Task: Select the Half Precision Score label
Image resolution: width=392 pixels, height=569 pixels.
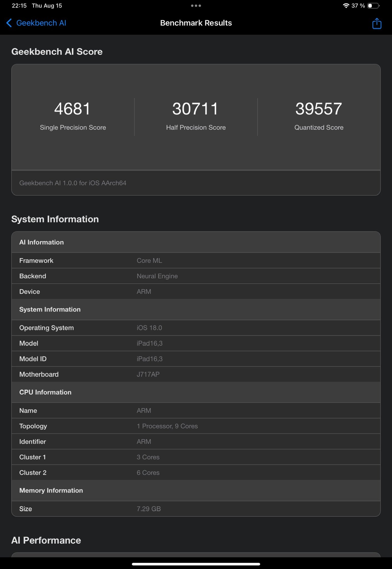Action: click(x=196, y=128)
